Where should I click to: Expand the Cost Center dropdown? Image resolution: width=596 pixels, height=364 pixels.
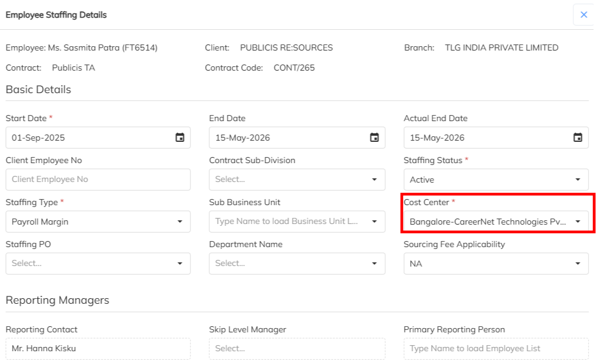[577, 222]
